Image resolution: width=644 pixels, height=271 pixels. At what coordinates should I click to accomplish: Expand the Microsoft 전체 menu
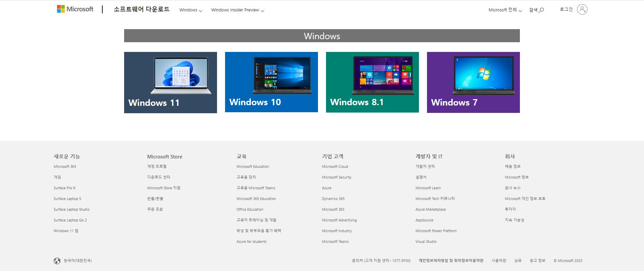(x=505, y=10)
